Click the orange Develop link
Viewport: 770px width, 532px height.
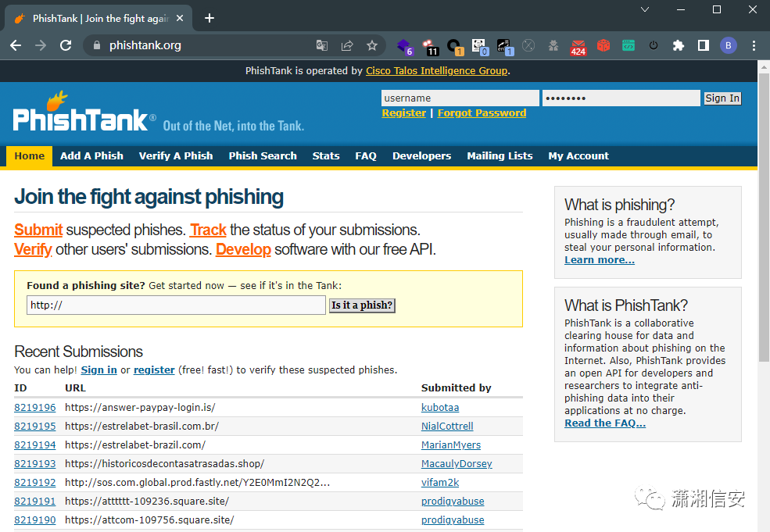pyautogui.click(x=243, y=249)
